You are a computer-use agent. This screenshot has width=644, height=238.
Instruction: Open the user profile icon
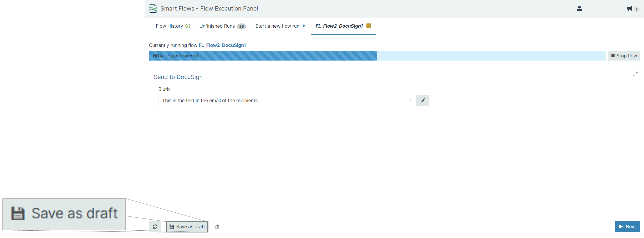tap(579, 9)
